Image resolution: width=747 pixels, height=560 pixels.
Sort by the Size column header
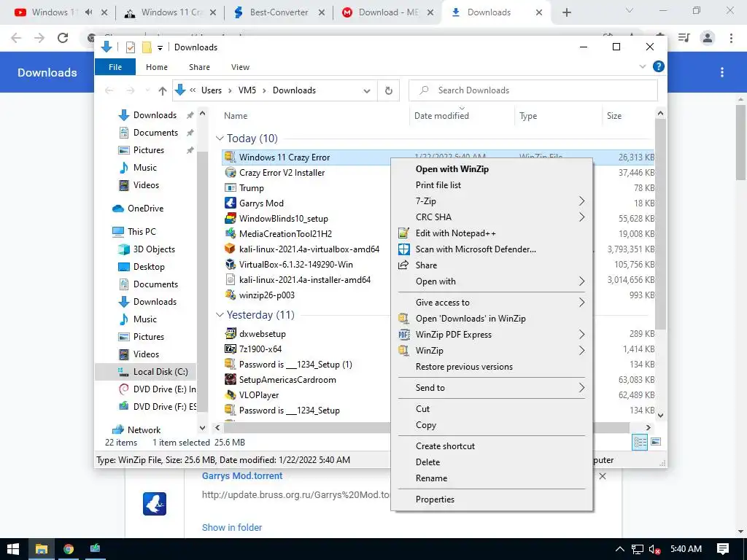(614, 116)
